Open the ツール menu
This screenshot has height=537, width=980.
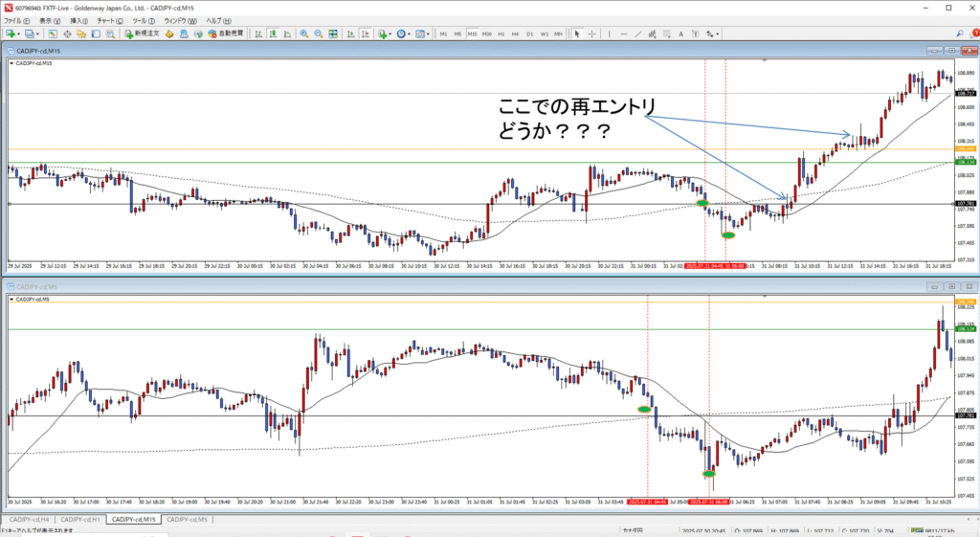click(144, 21)
